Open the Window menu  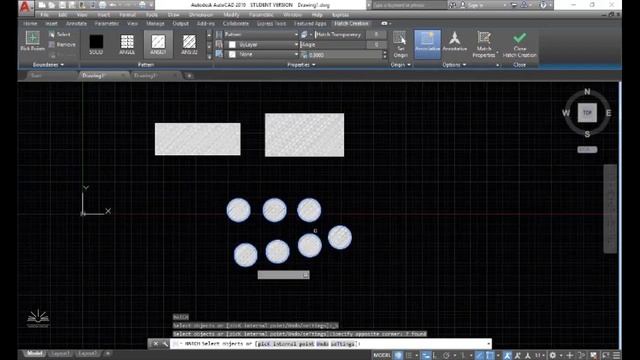pyautogui.click(x=292, y=15)
